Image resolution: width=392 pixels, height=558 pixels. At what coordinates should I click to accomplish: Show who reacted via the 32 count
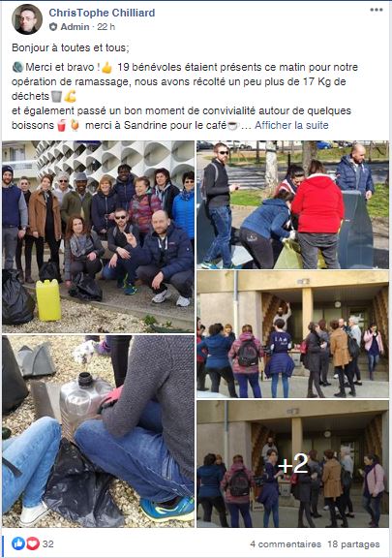pyautogui.click(x=48, y=543)
